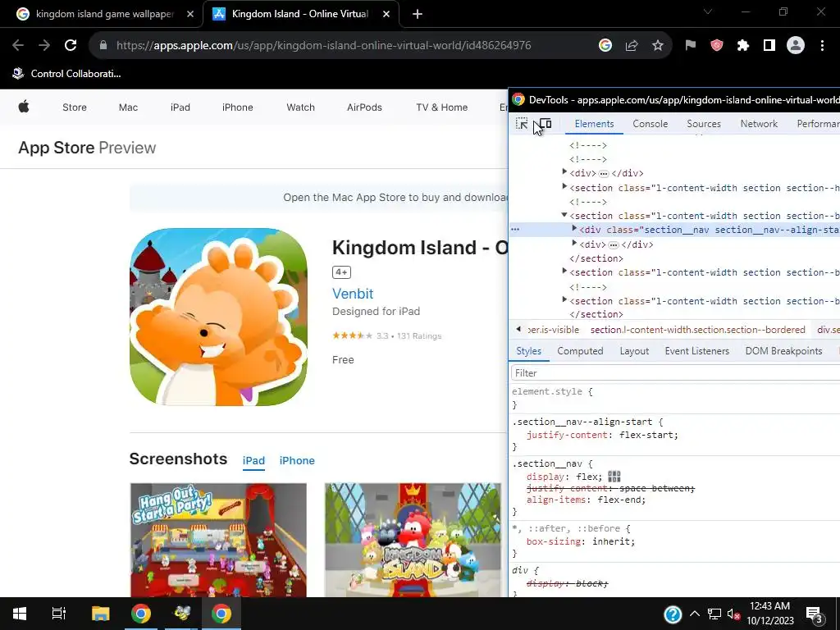Toggle the device toolbar icon in DevTools

546,124
